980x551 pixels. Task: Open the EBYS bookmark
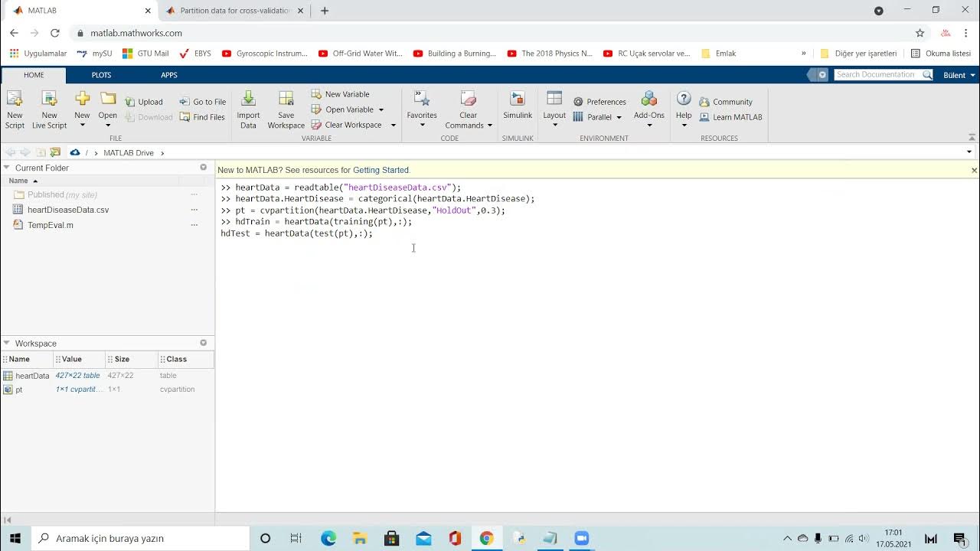coord(195,54)
